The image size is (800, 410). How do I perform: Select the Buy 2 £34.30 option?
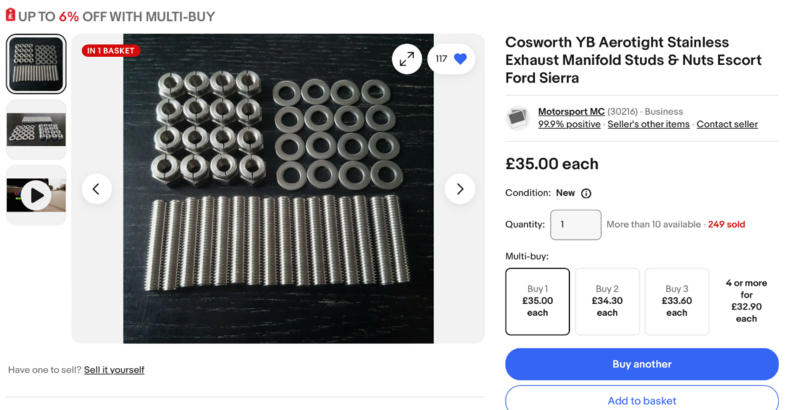click(607, 301)
